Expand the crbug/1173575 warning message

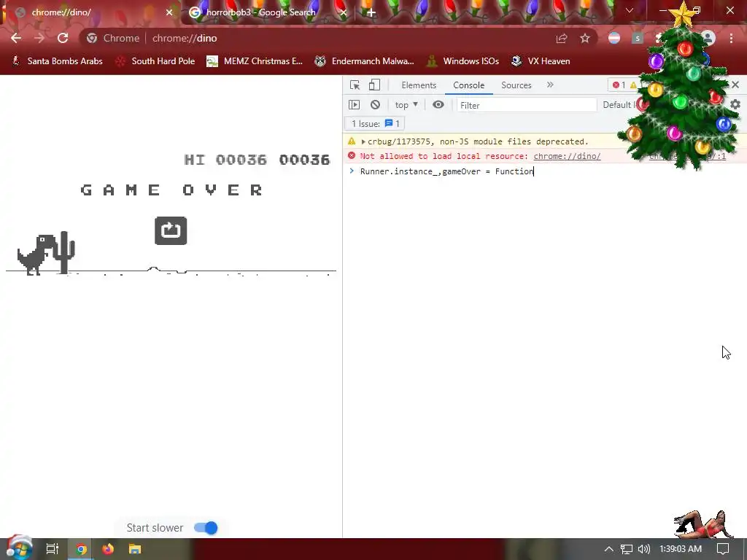coord(363,142)
